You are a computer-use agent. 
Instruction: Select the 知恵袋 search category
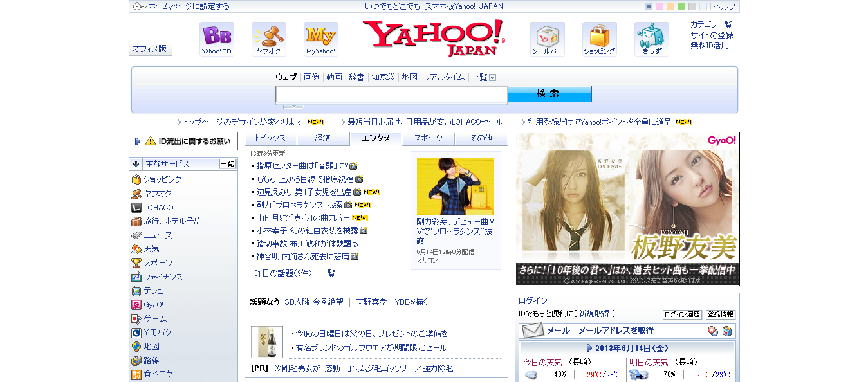tap(383, 77)
